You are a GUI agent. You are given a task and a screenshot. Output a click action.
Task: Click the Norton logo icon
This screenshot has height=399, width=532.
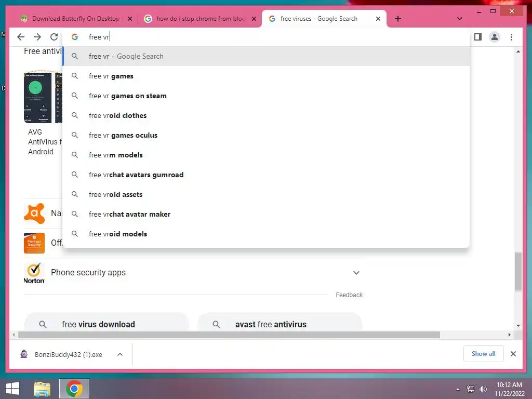pyautogui.click(x=34, y=273)
